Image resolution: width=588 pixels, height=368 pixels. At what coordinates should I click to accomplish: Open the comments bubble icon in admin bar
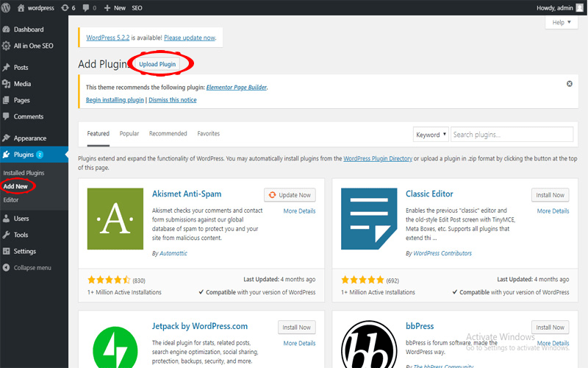pos(86,8)
